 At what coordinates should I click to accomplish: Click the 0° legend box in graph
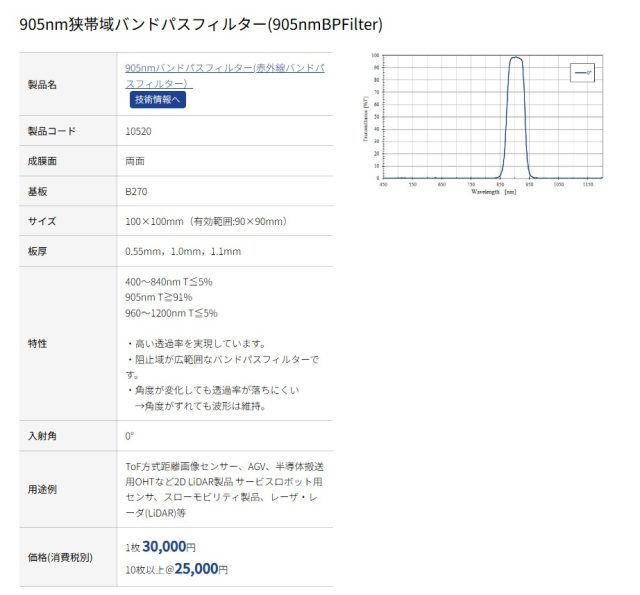click(582, 73)
